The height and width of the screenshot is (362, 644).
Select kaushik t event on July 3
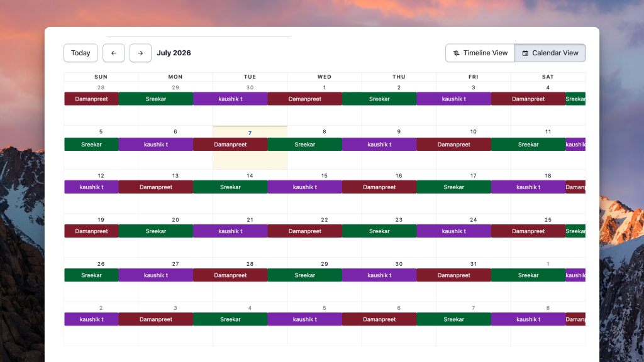coord(454,99)
